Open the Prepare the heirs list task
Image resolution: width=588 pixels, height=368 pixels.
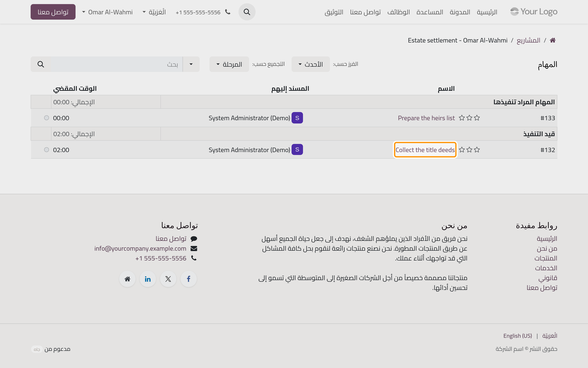click(x=426, y=118)
